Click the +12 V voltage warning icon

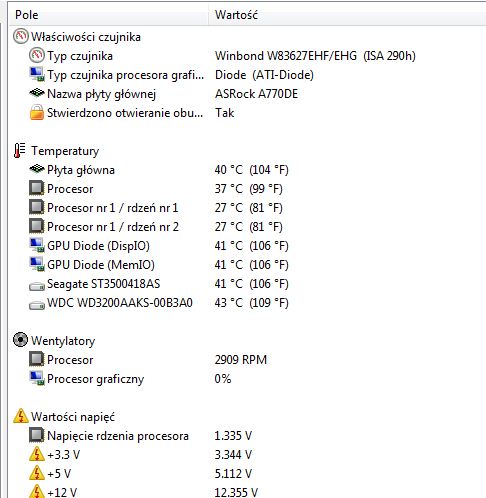[37, 491]
